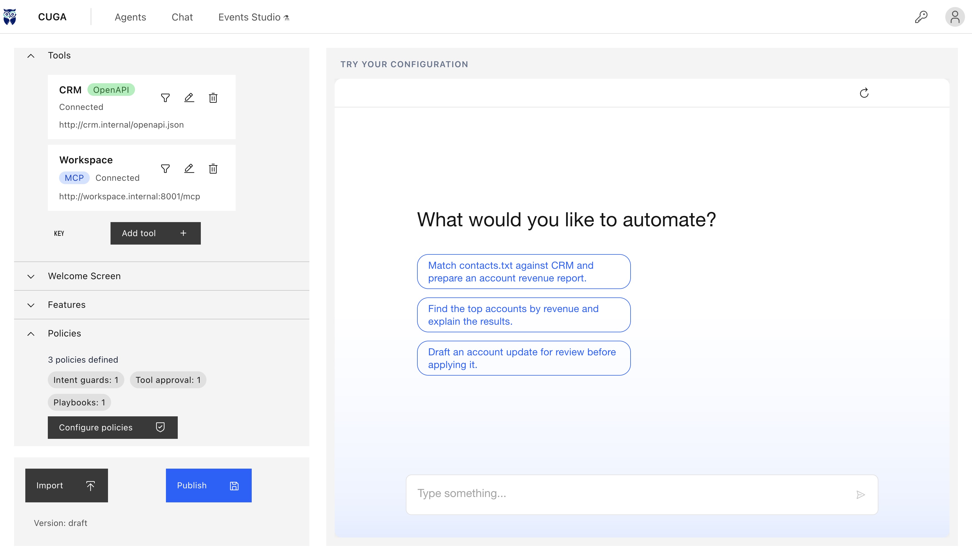Filter tools for the Workspace connection
The height and width of the screenshot is (560, 972).
[x=165, y=168]
